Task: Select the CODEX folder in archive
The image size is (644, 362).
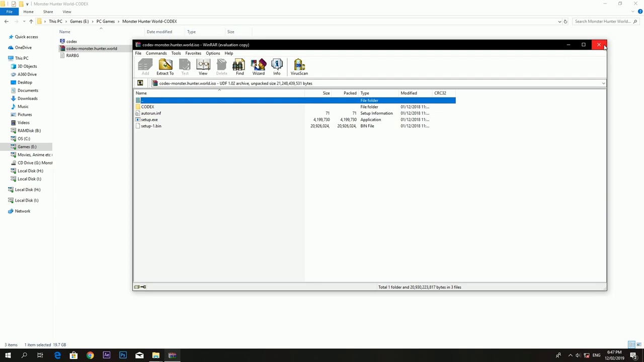Action: 147,107
